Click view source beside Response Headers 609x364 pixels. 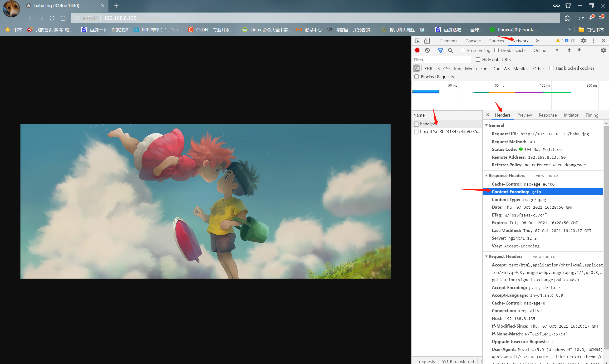(x=547, y=176)
